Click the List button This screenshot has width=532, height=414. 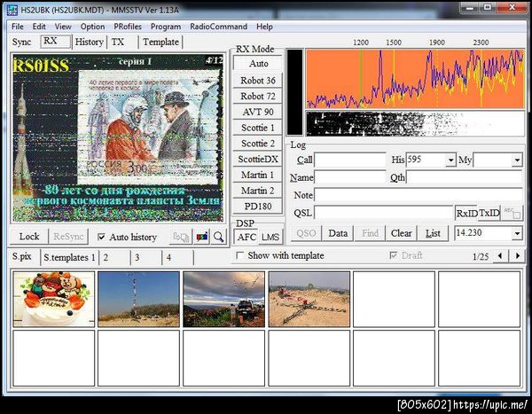(433, 233)
